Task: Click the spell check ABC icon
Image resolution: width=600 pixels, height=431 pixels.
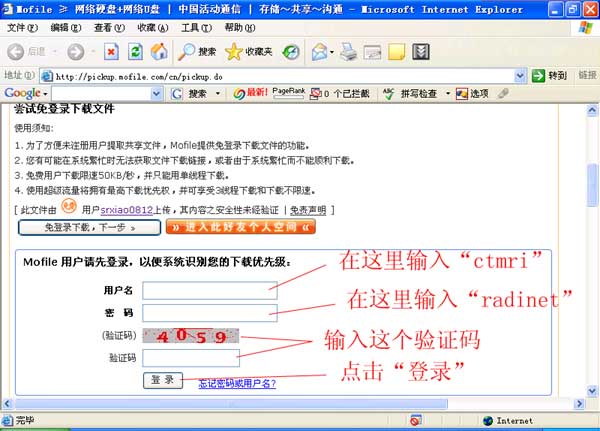Action: click(x=388, y=93)
